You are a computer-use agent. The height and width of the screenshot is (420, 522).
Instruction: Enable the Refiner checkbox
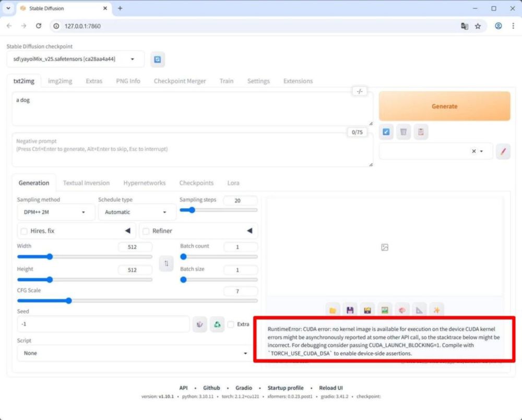click(146, 231)
